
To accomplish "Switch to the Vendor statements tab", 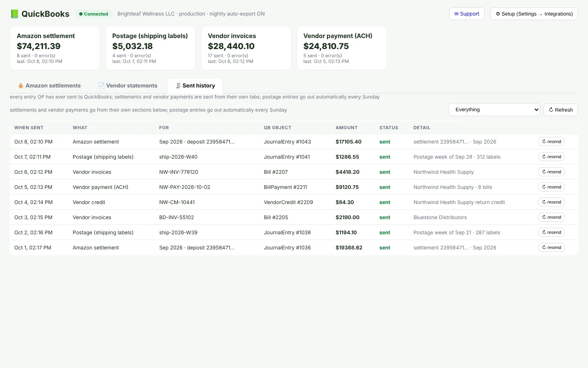I will (128, 85).
